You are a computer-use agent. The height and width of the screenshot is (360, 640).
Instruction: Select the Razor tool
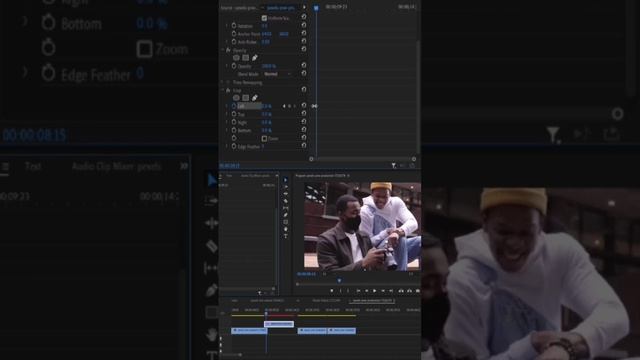click(x=285, y=201)
